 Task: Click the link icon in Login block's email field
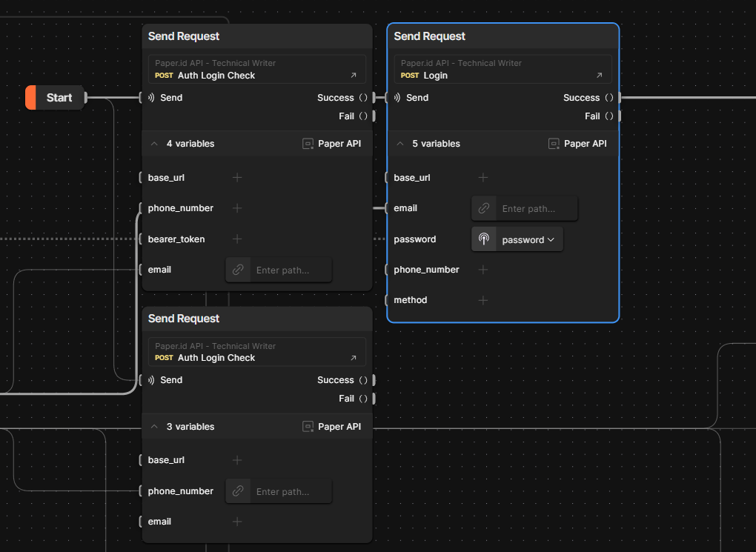[483, 208]
